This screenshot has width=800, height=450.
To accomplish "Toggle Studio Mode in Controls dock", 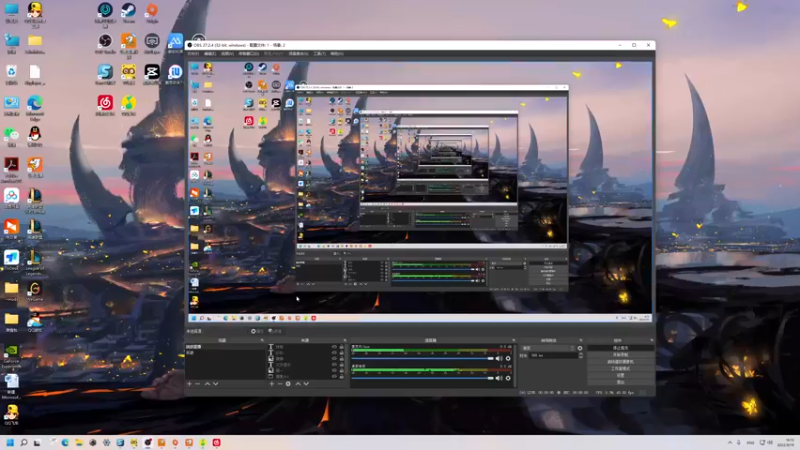I will click(x=620, y=368).
